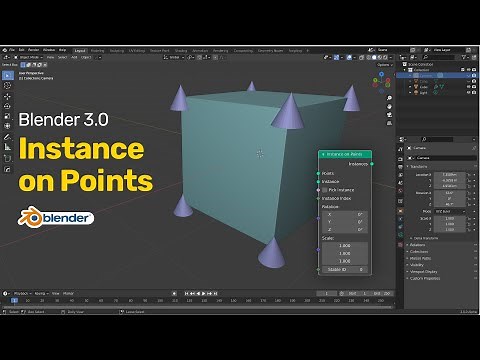Viewport: 480px width, 360px height.
Task: Toggle solid viewport shading mode
Action: [x=374, y=57]
